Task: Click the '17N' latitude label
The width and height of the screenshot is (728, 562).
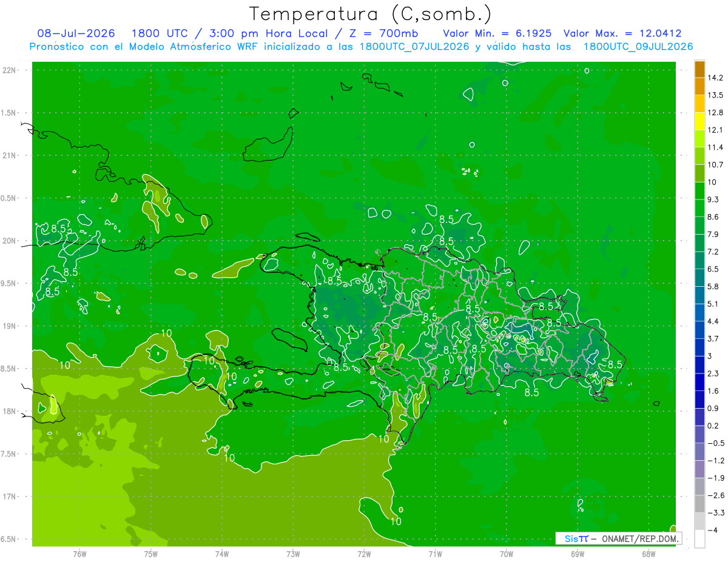Action: coord(9,497)
